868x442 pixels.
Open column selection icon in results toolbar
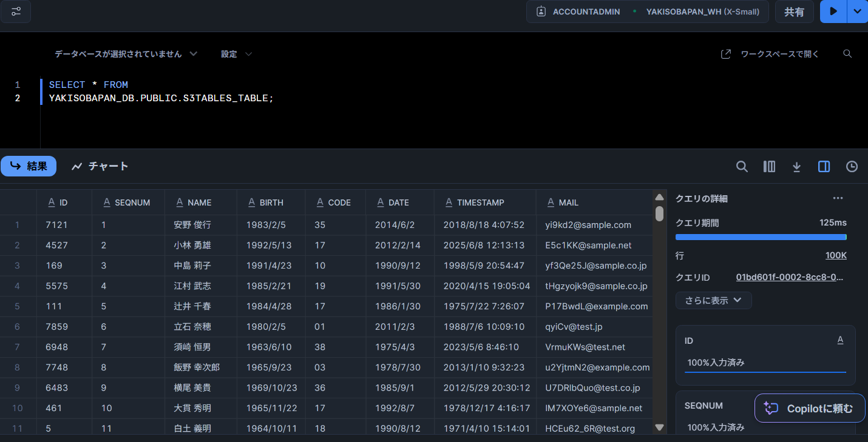coord(769,166)
